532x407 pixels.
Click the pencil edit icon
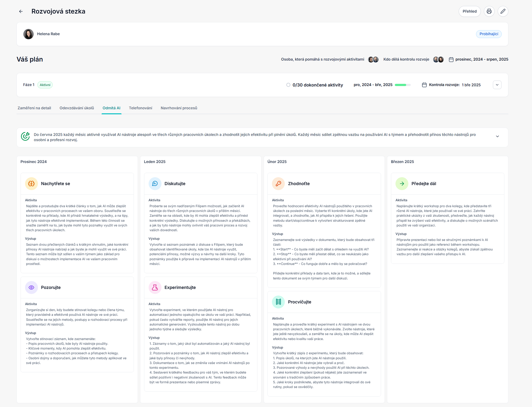point(503,11)
